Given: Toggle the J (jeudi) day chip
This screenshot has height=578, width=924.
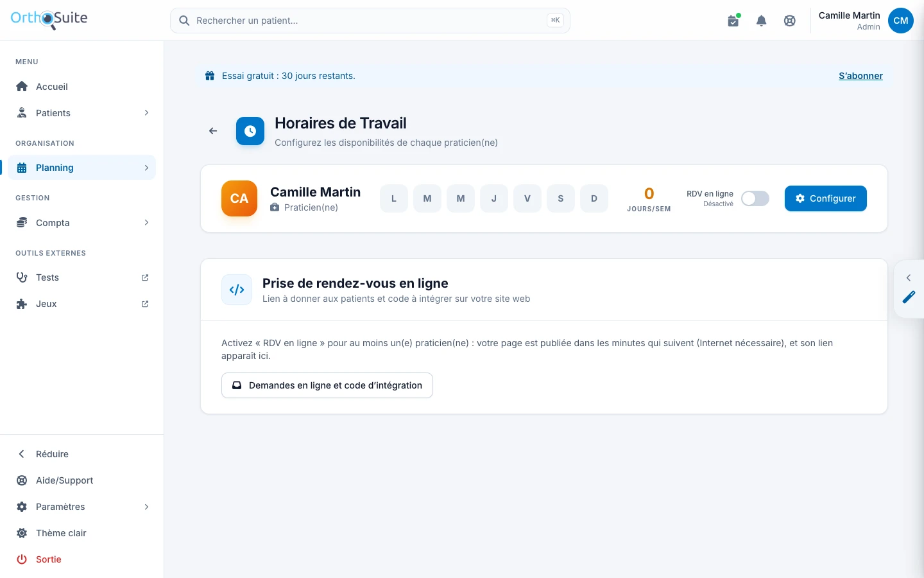Looking at the screenshot, I should tap(494, 198).
